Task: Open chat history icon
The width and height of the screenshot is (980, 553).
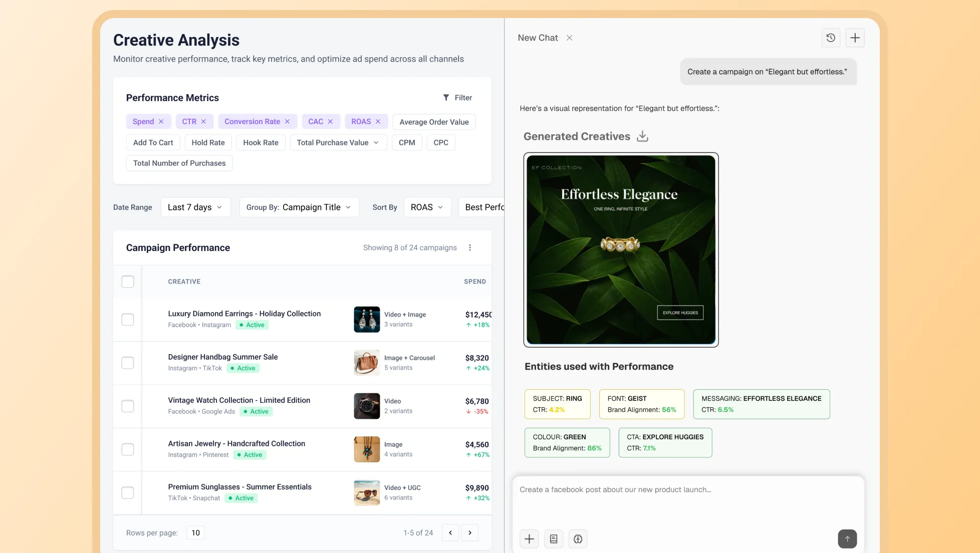Action: pos(830,38)
